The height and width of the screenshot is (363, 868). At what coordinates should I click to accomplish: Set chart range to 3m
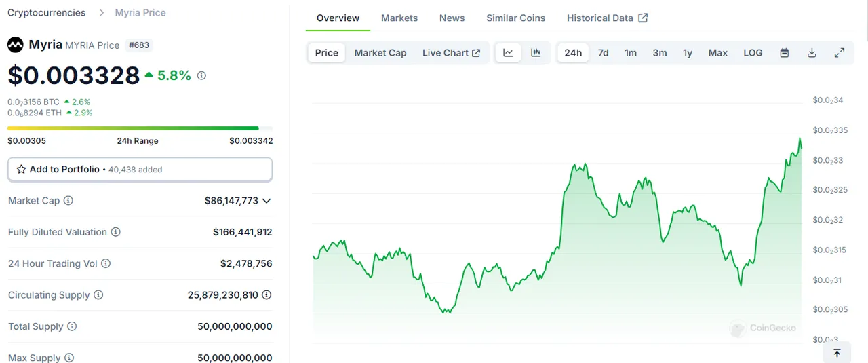pyautogui.click(x=660, y=53)
